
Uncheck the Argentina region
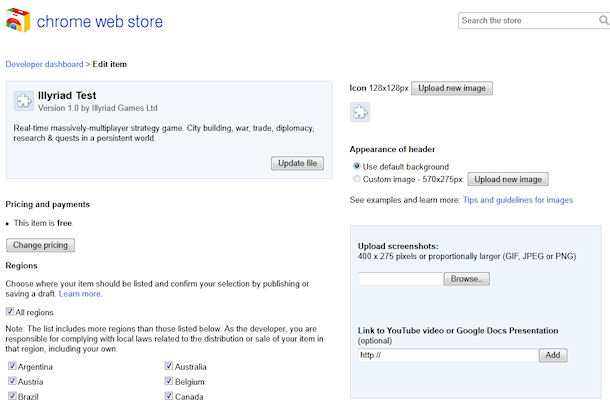tap(12, 366)
